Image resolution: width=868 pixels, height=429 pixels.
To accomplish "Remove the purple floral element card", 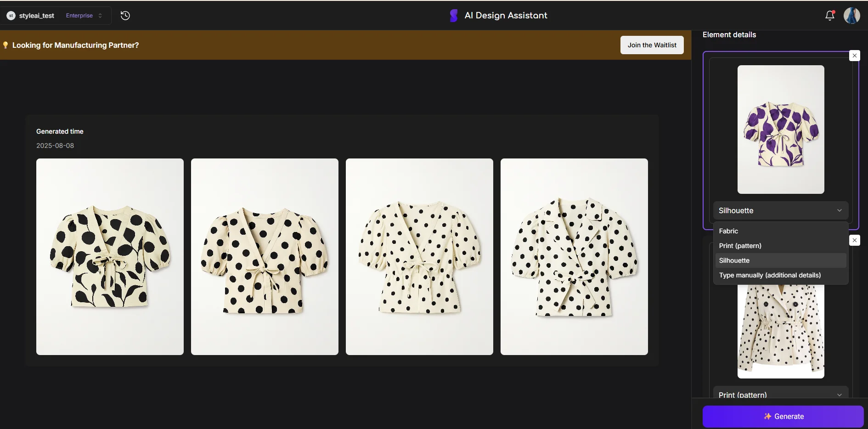I will 854,55.
